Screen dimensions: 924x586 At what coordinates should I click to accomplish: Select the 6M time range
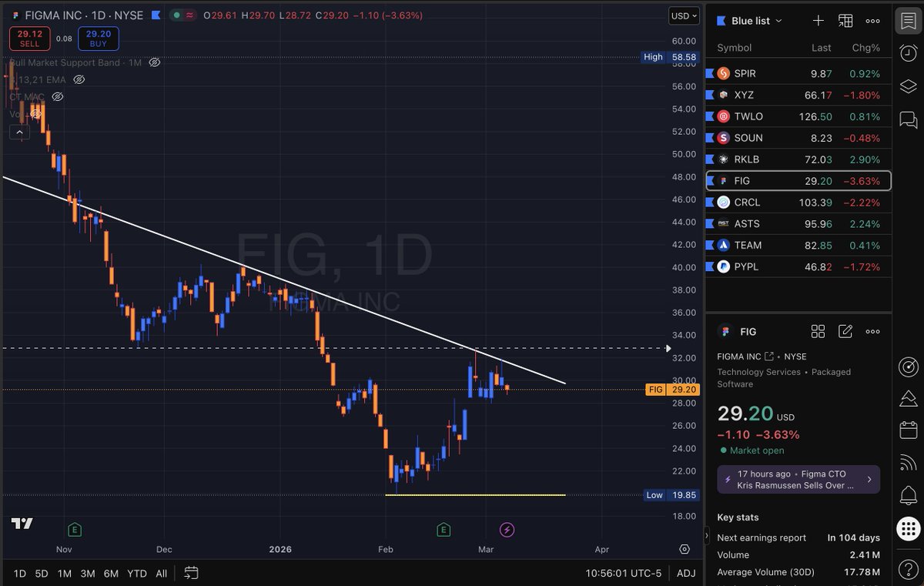(111, 573)
